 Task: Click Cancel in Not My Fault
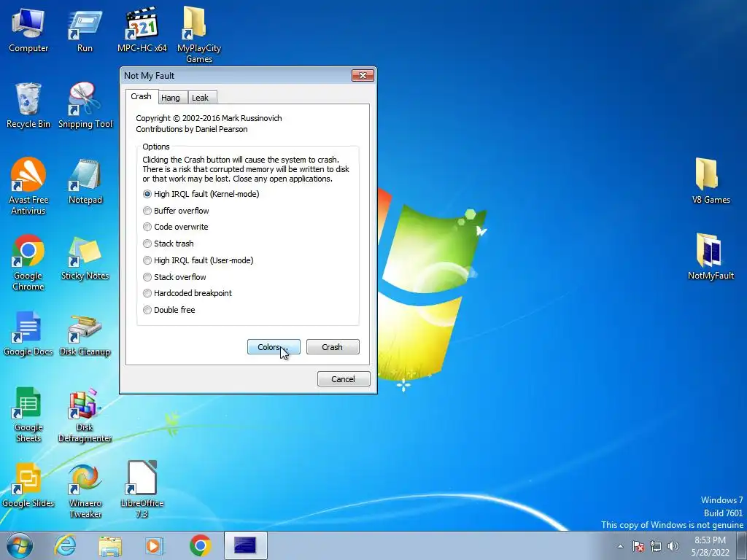(x=344, y=379)
